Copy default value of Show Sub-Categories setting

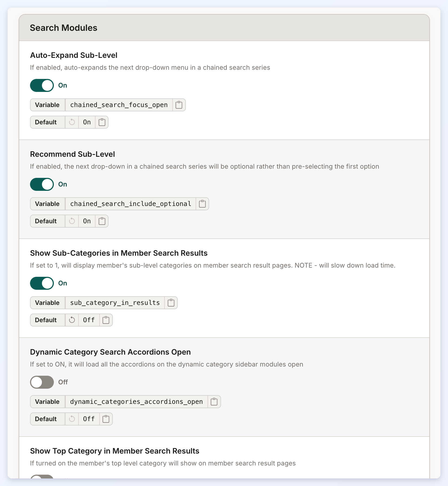(106, 320)
